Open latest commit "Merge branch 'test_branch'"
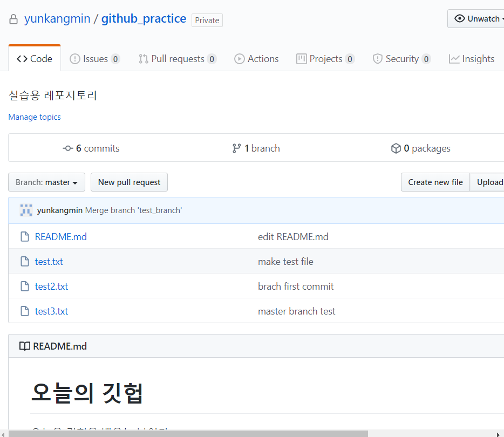Screen dimensions: 504x437 click(x=133, y=210)
